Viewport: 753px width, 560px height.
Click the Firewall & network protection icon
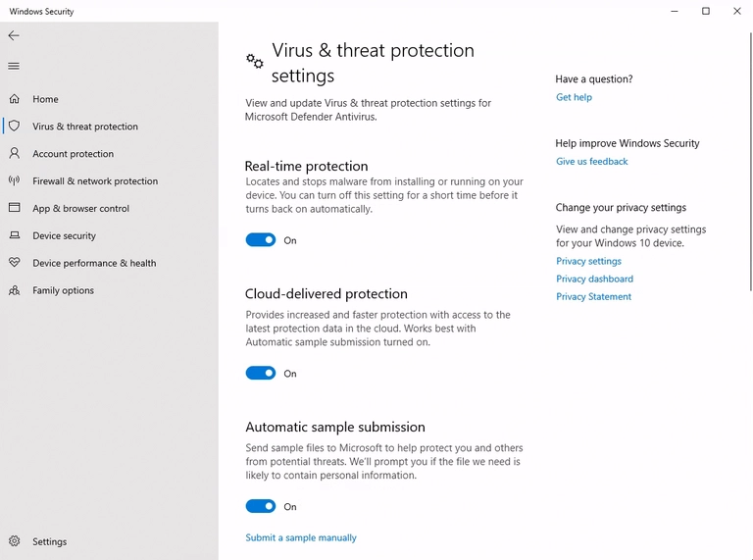(14, 181)
